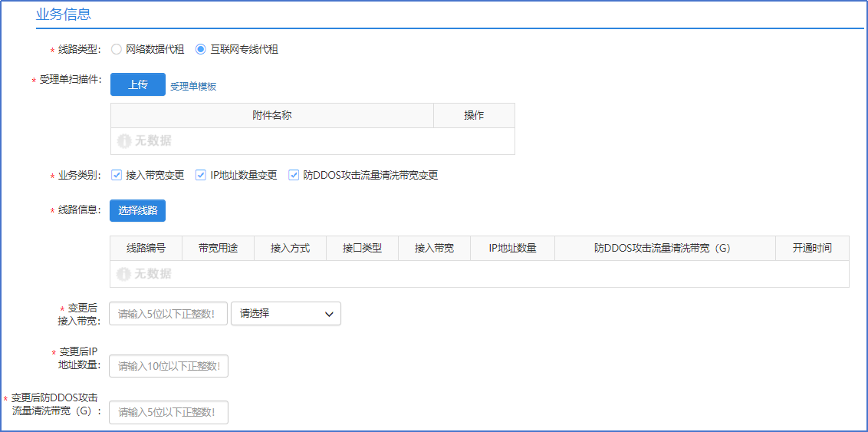
Task: Click the 业务类别 field label
Action: [x=79, y=176]
